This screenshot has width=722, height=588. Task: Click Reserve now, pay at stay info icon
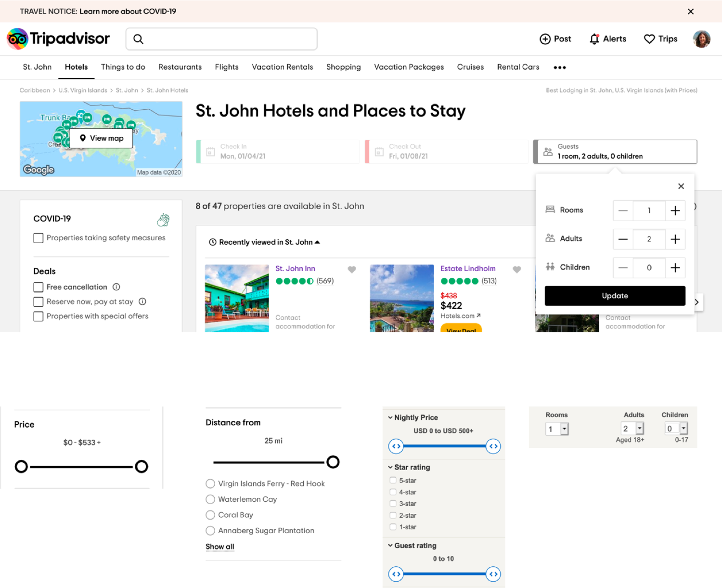(x=142, y=301)
